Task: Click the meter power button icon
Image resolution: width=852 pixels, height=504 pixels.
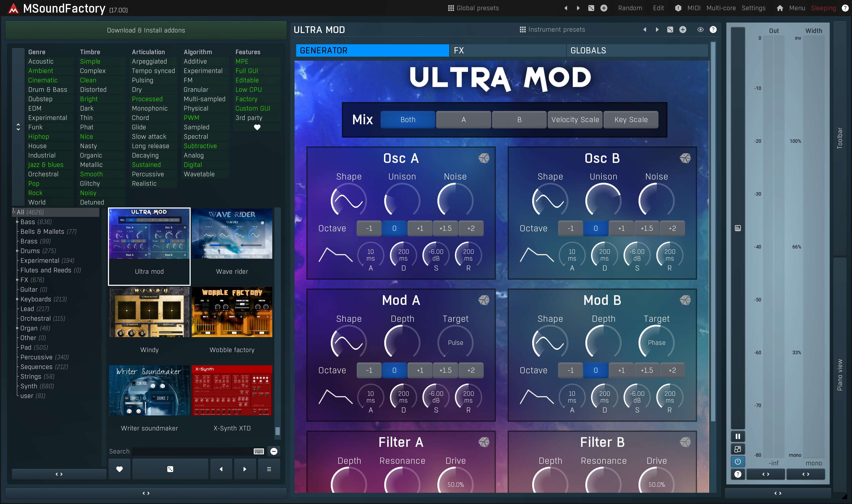Action: click(x=738, y=462)
